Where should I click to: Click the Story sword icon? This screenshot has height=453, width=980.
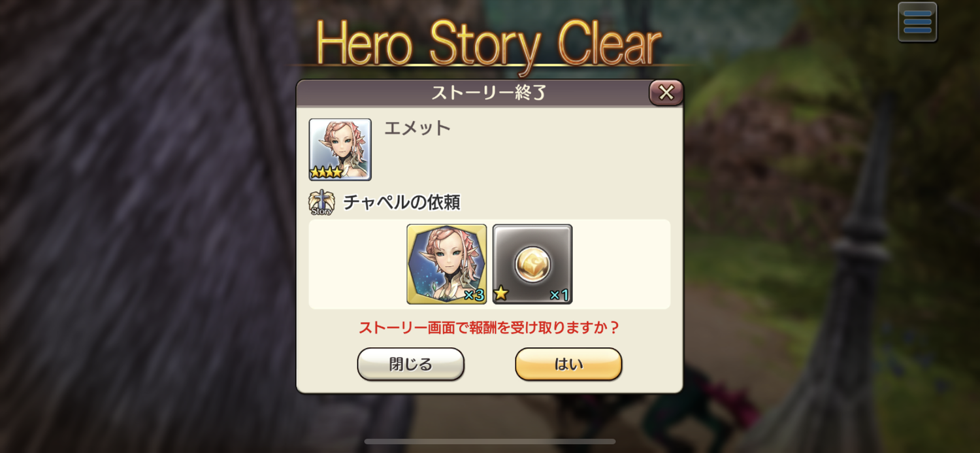point(321,203)
